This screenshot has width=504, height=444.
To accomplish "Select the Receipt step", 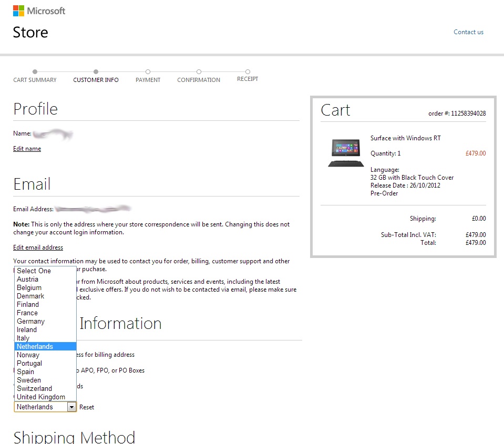I will click(248, 79).
